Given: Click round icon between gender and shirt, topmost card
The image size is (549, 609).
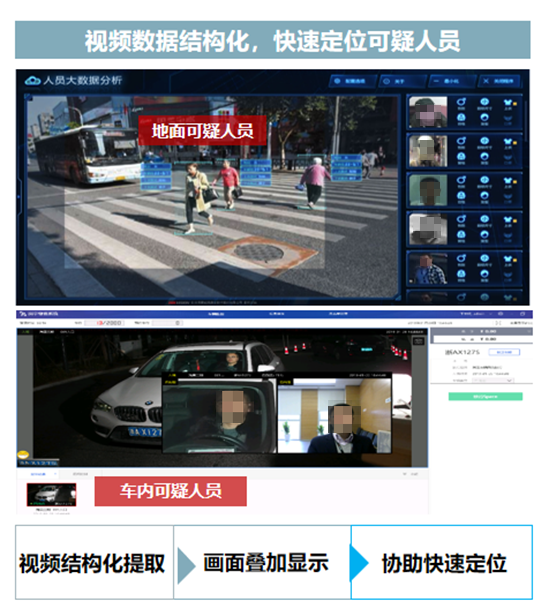Looking at the screenshot, I should click(484, 102).
